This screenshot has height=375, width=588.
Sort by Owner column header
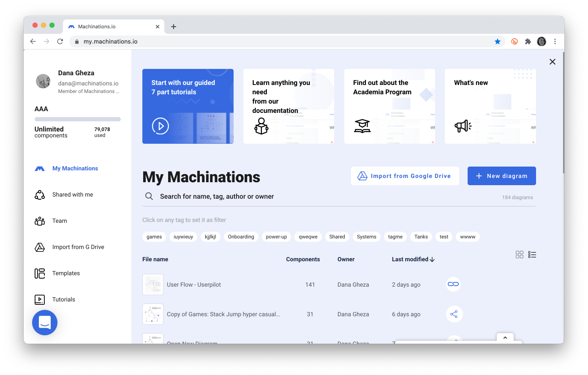[346, 259]
